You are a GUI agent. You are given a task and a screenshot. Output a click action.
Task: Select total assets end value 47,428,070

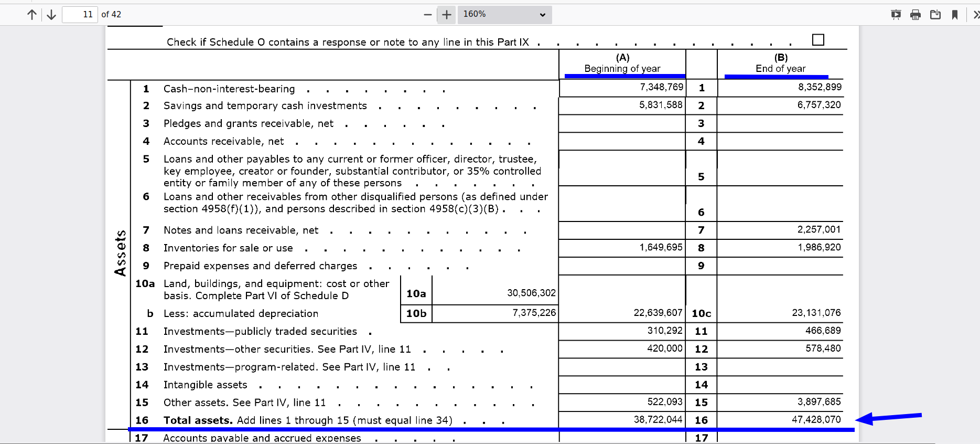coord(816,420)
